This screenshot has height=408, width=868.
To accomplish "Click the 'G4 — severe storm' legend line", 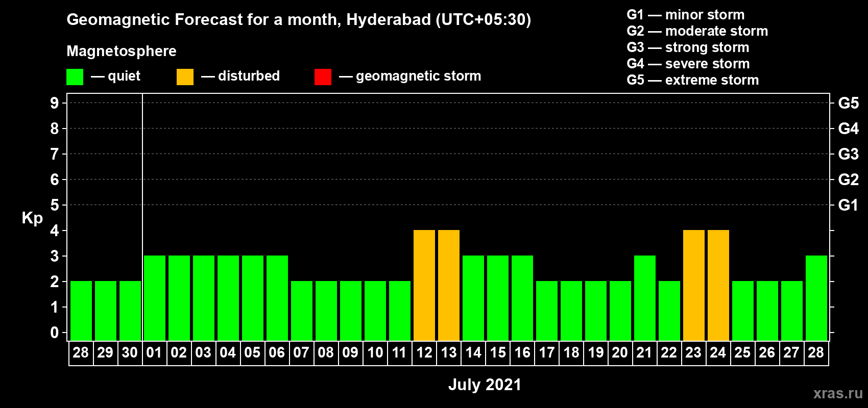I will 688,64.
